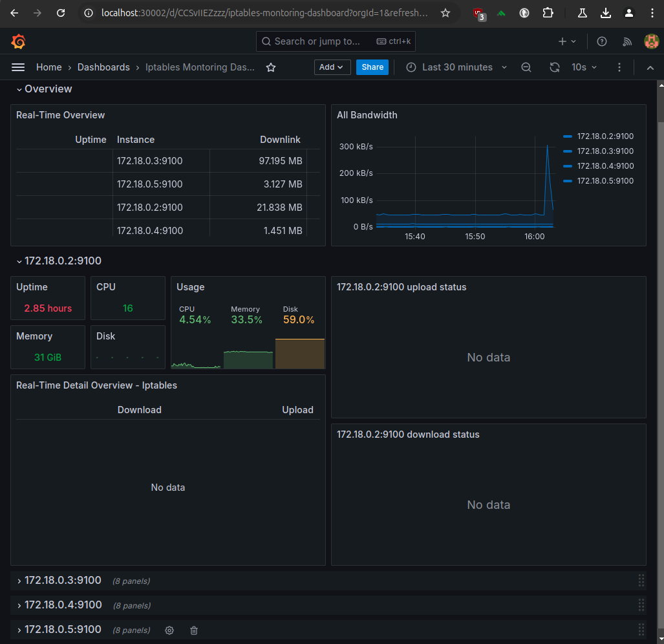This screenshot has height=644, width=664.
Task: Open the red shield extension with badge 3
Action: (479, 14)
